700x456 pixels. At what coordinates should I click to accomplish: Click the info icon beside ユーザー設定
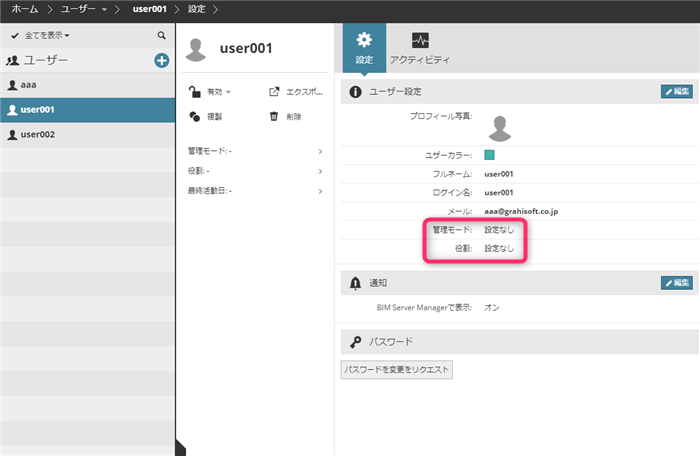click(x=355, y=92)
